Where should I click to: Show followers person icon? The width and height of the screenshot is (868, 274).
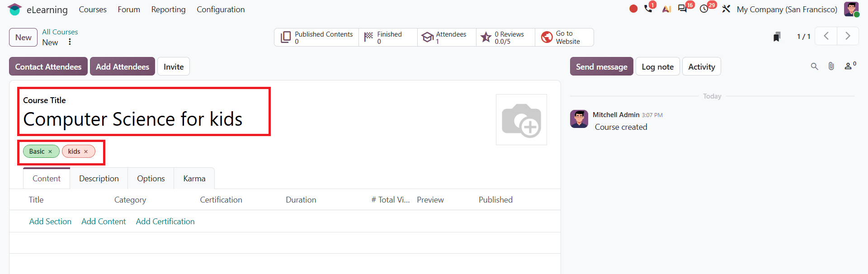pos(850,66)
